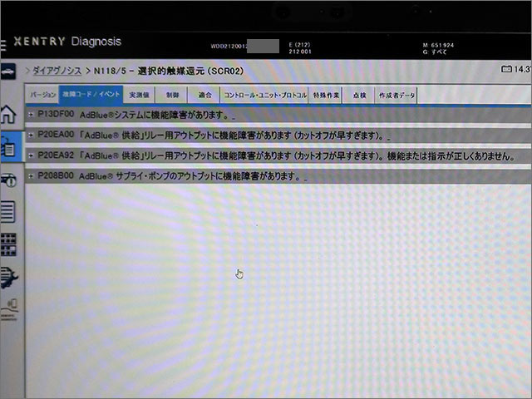The height and width of the screenshot is (399, 532).
Task: Click the N118/5 選択的触媒還元 (SCR02) breadcrumb text
Action: pos(169,71)
